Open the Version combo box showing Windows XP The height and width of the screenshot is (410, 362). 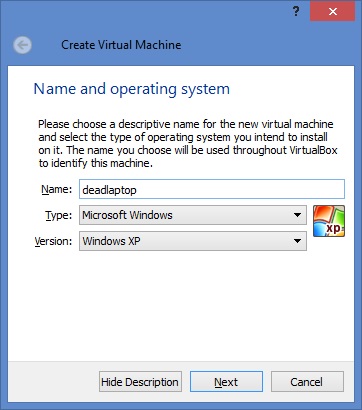193,241
